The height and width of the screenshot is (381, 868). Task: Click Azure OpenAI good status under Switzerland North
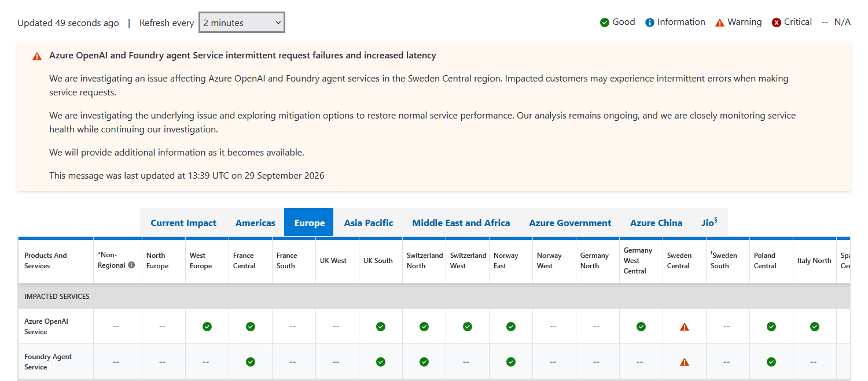(424, 327)
